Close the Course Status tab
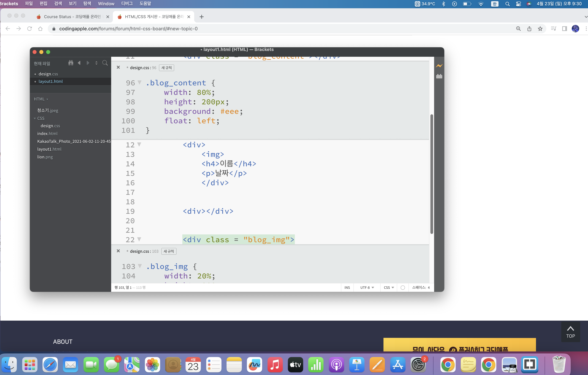The image size is (588, 375). click(108, 17)
